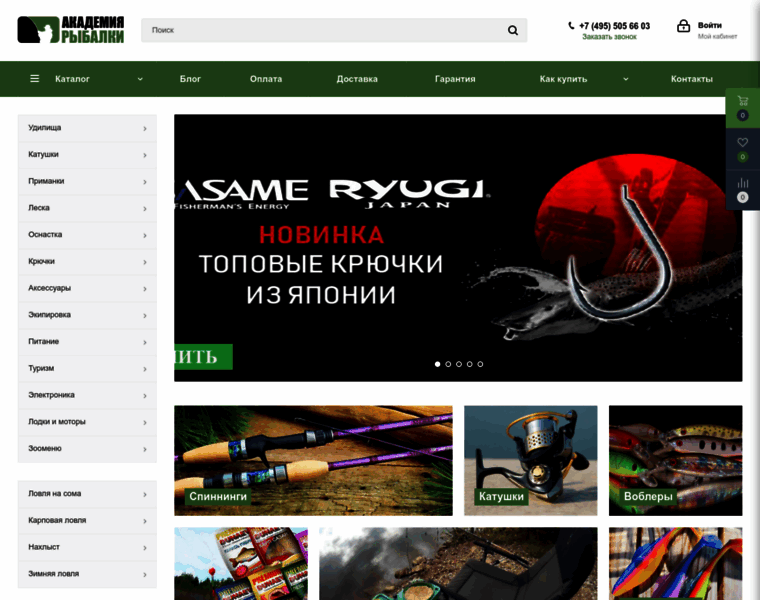Open the Карповая ловля sidebar link
Viewport: 760px width, 600px height.
click(87, 521)
